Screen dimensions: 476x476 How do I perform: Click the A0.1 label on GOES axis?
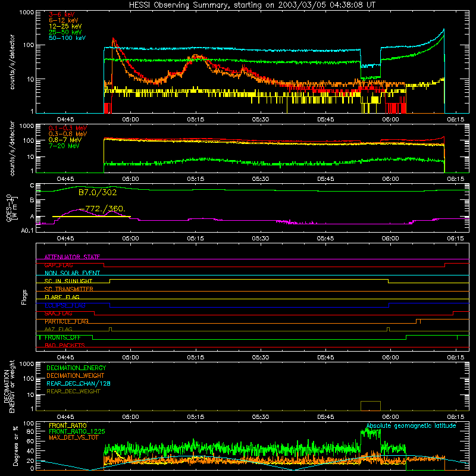pyautogui.click(x=27, y=231)
